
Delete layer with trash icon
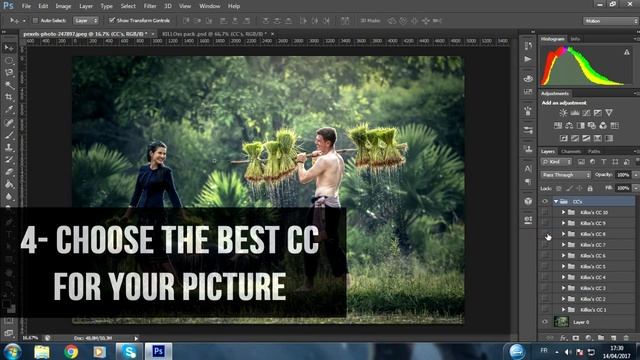click(626, 338)
